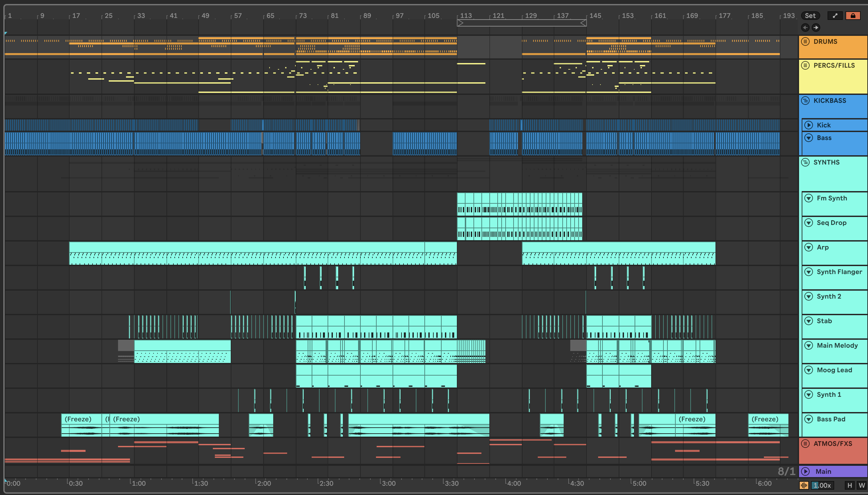This screenshot has width=868, height=495.
Task: Collapse the Seq Drop track arrow
Action: coord(809,223)
